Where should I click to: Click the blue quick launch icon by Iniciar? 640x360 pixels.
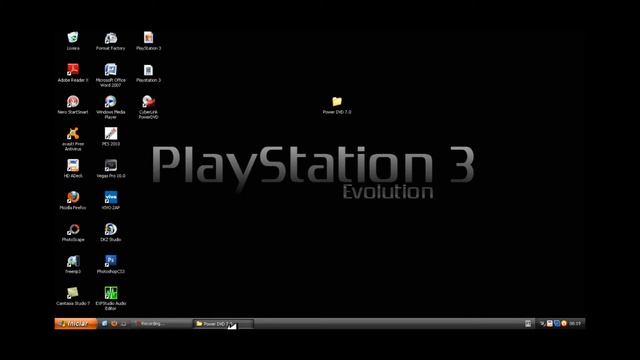(104, 324)
